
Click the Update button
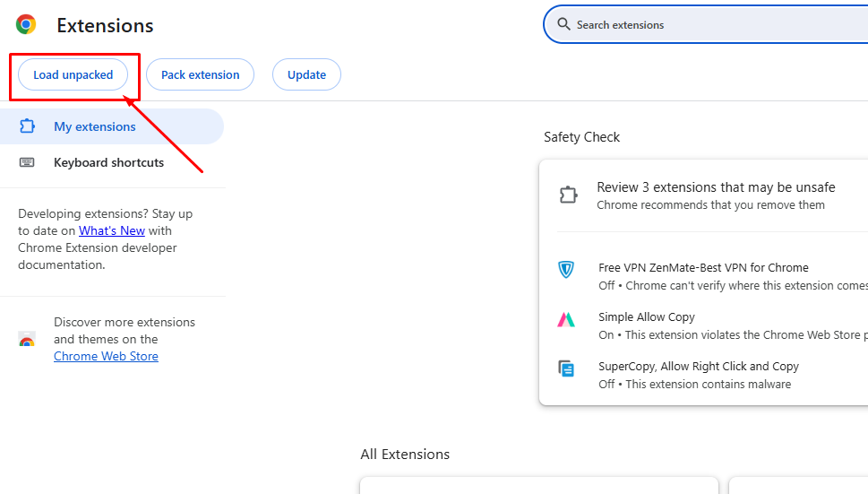point(306,75)
